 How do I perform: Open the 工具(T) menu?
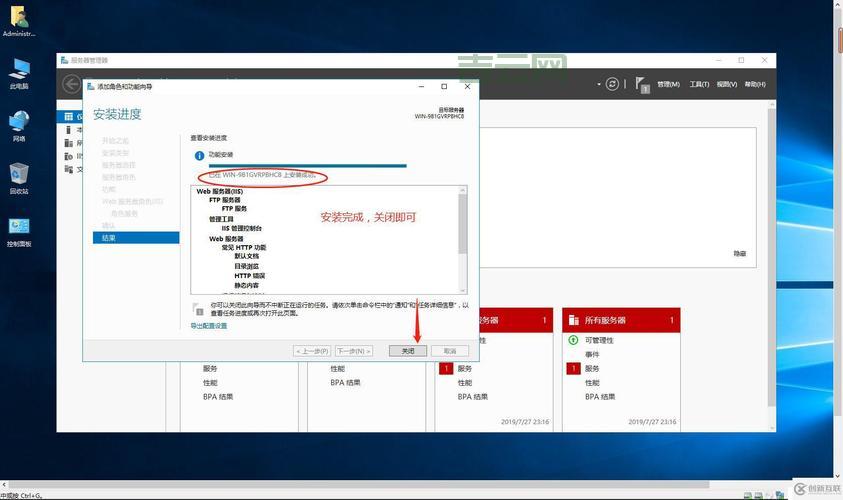699,85
